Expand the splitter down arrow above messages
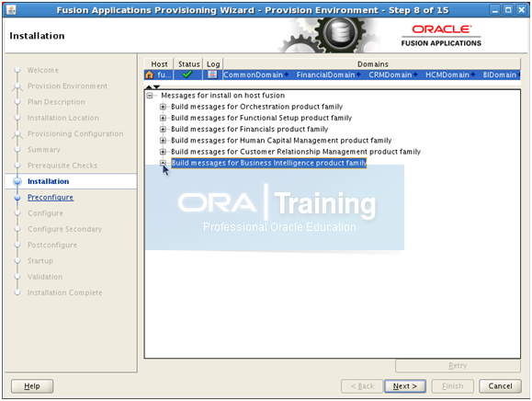Image resolution: width=532 pixels, height=401 pixels. (x=156, y=87)
